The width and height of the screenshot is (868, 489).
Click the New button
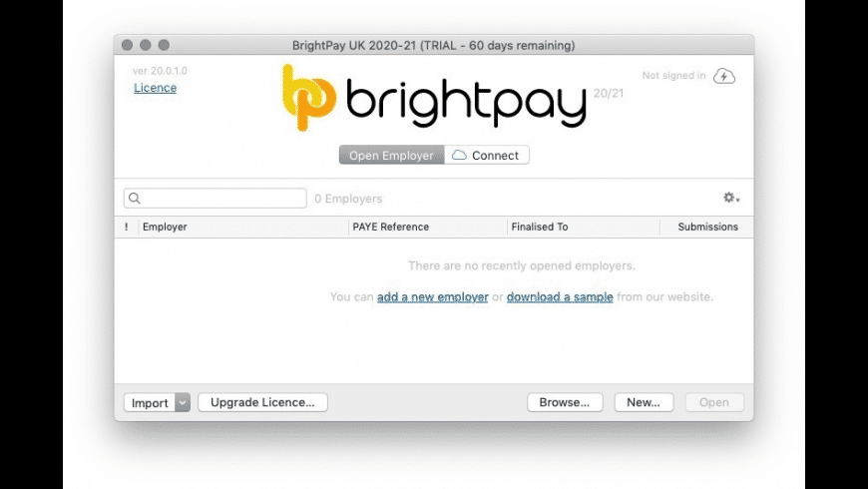pos(644,402)
